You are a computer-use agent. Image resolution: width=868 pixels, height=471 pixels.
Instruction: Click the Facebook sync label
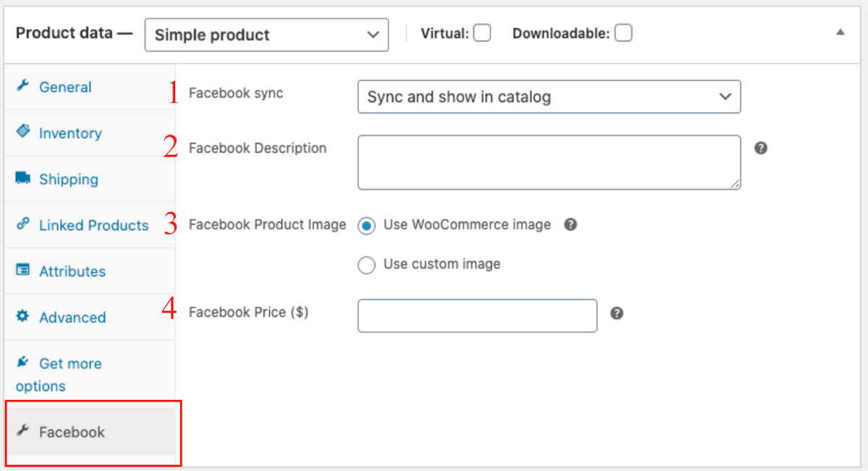(236, 93)
